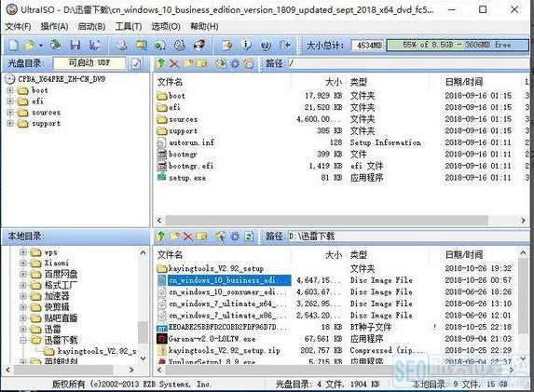Click the Rename icon in the local pane toolbar
Screen dimensions: 534x392
(201, 237)
